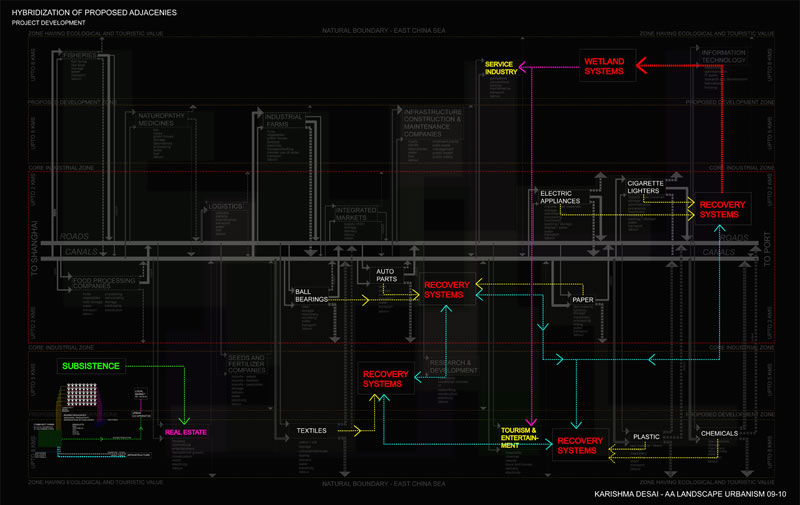Select Recovery Systems box next to Cigarette Lighters

click(722, 209)
